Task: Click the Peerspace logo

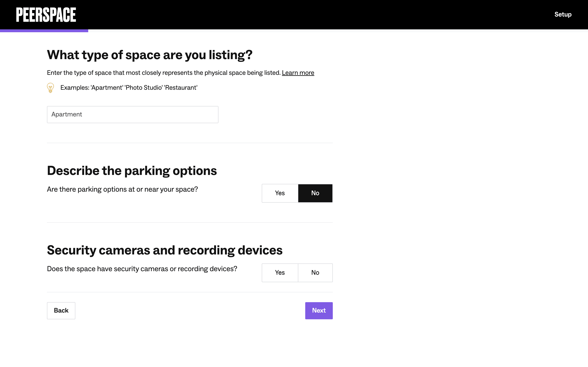Action: (x=46, y=14)
